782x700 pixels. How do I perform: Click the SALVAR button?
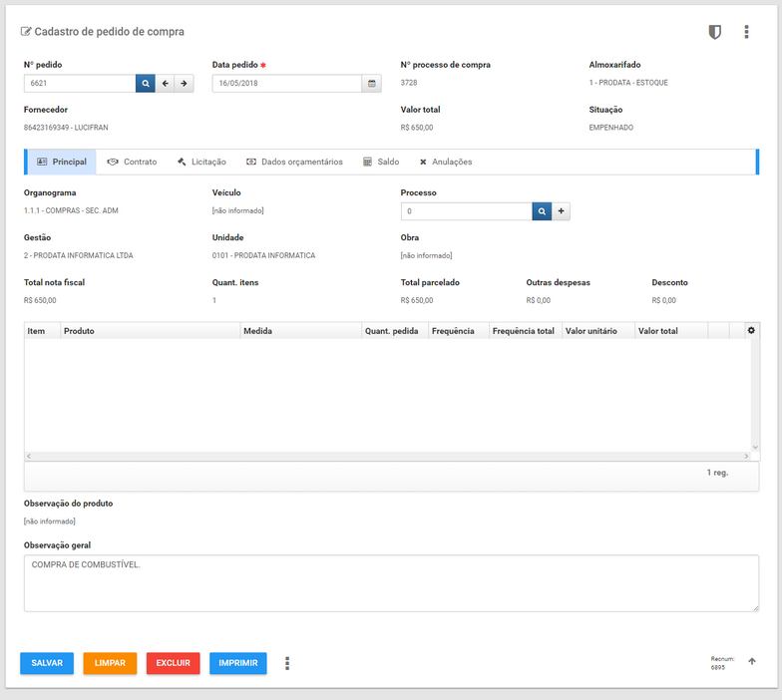click(47, 663)
